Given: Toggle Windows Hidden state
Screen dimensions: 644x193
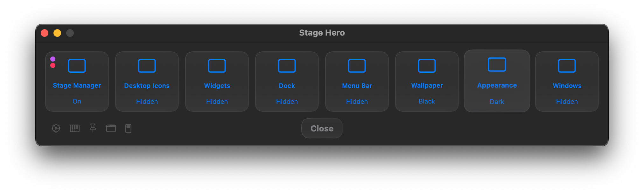Looking at the screenshot, I should 567,102.
